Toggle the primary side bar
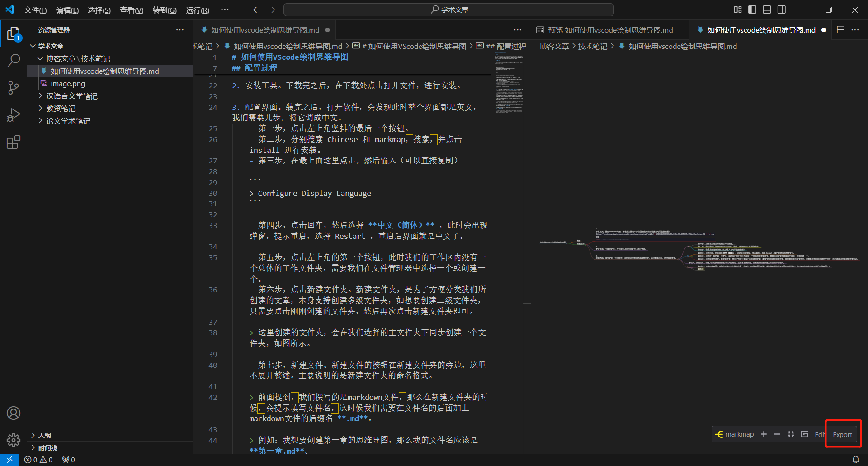 pos(752,10)
